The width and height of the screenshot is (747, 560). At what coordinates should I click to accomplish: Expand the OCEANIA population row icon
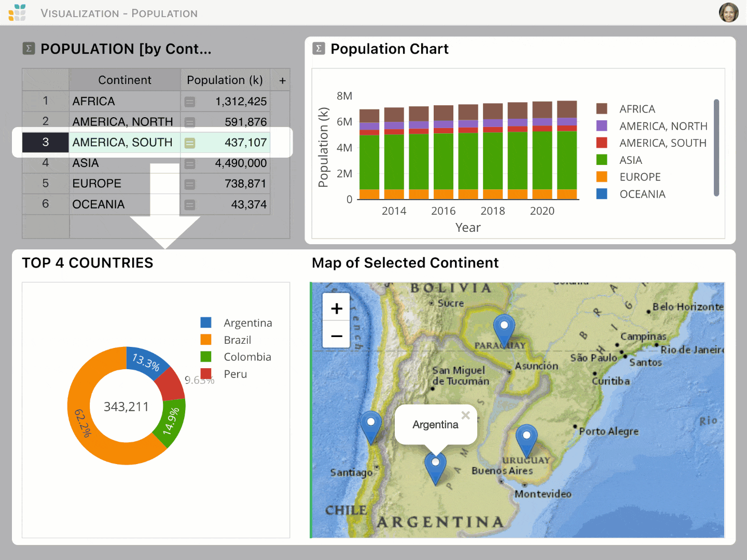190,205
